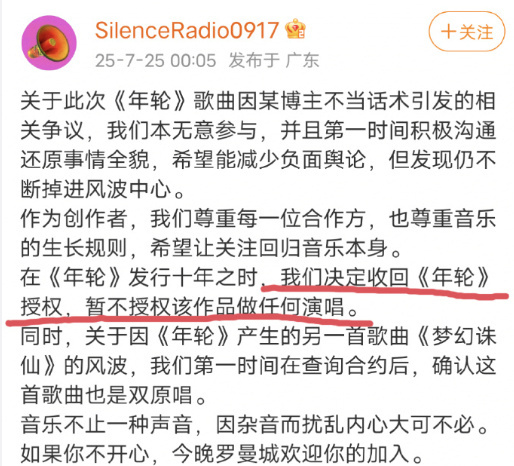Viewport: 514px width, 466px height.
Task: Open the megaphone profile avatar
Action: click(x=49, y=43)
